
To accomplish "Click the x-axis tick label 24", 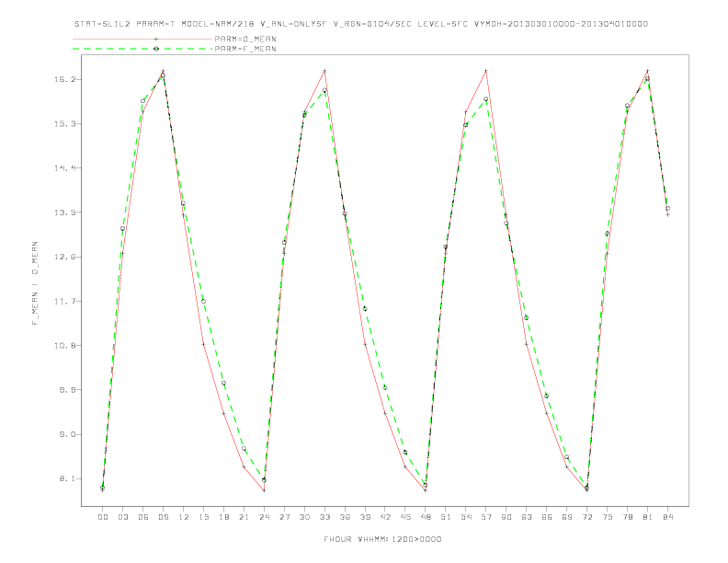I will 264,517.
